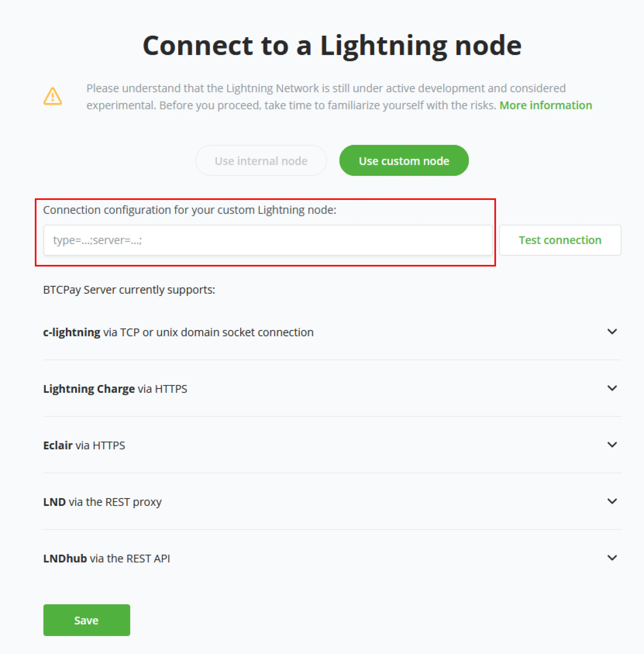Screen dimensions: 644x654
Task: Save the Lightning node settings
Action: (x=87, y=620)
